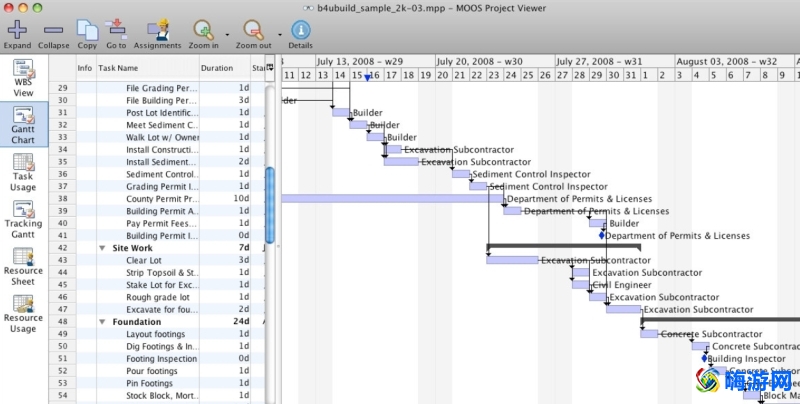Open Zoom in dropdown arrow

click(227, 35)
